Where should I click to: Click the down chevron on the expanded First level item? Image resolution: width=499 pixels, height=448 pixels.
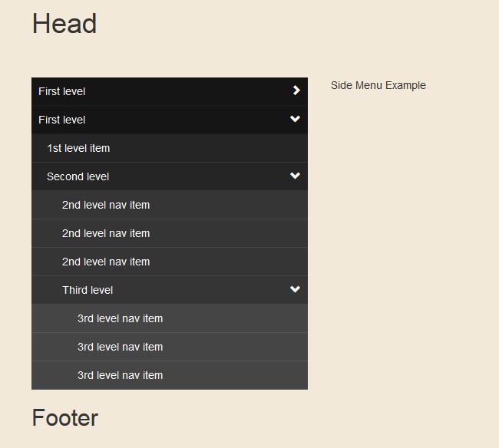pyautogui.click(x=295, y=119)
